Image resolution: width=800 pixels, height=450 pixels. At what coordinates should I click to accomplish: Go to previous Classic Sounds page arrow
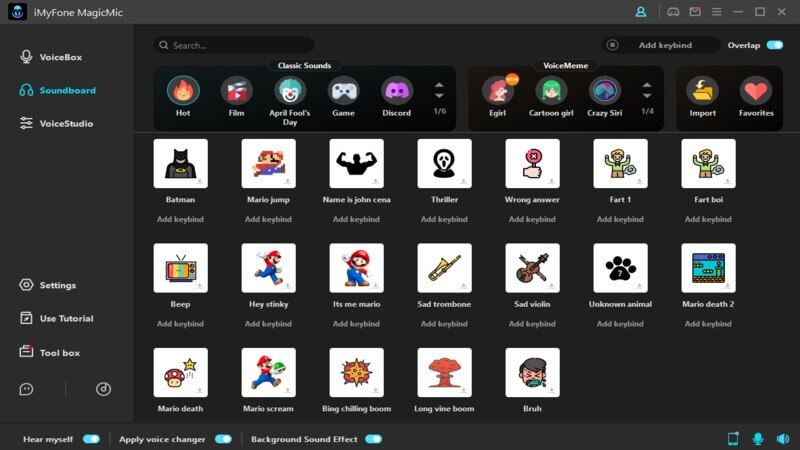(439, 85)
